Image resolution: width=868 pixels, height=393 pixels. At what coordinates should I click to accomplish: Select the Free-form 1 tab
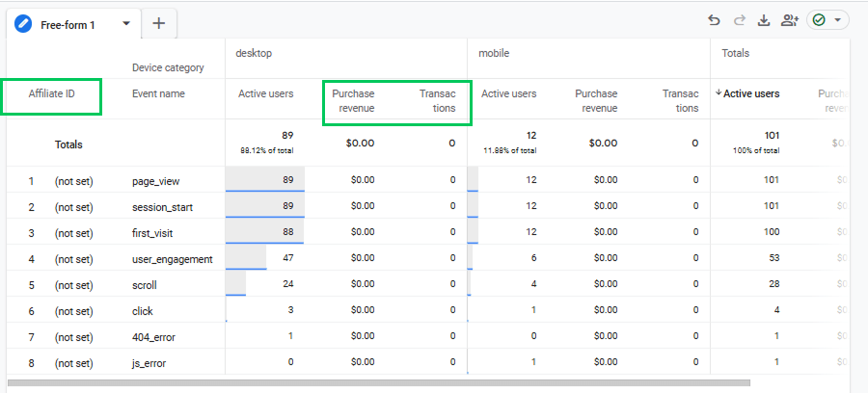coord(68,25)
